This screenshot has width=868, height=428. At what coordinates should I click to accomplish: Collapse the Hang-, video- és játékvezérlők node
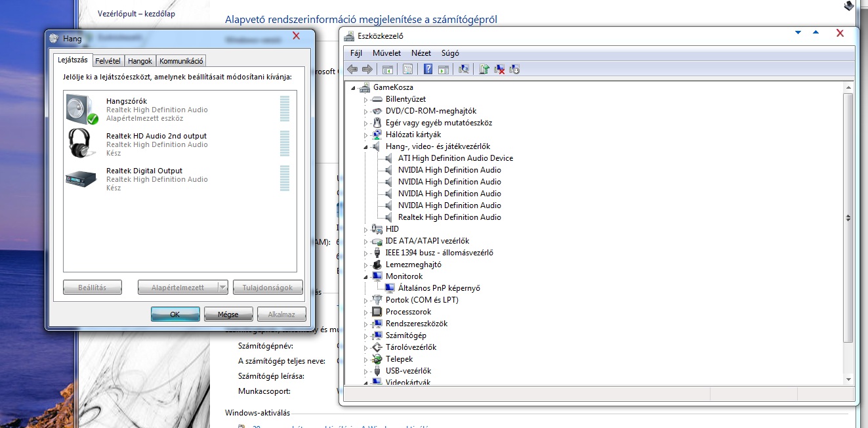pyautogui.click(x=366, y=147)
